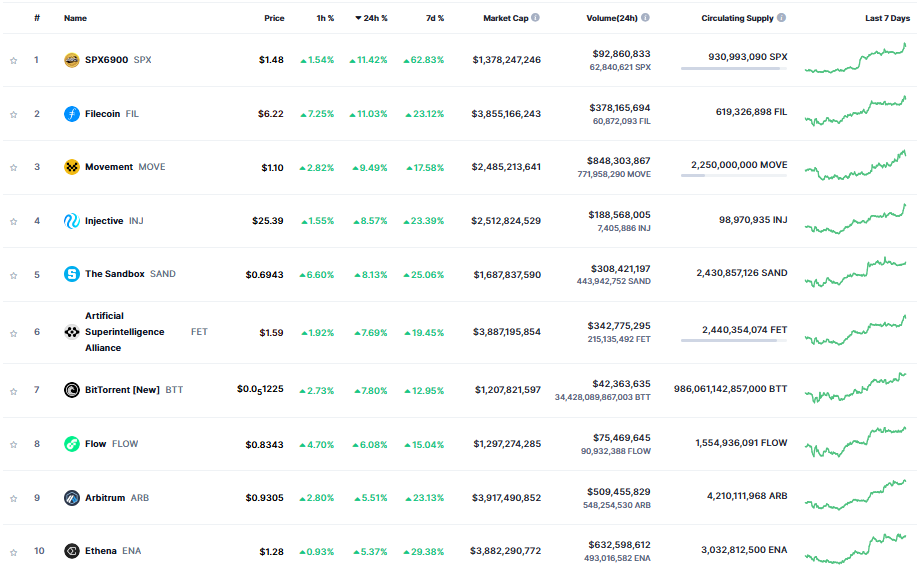Click SPX6900 7d change 62.83%

(x=423, y=60)
